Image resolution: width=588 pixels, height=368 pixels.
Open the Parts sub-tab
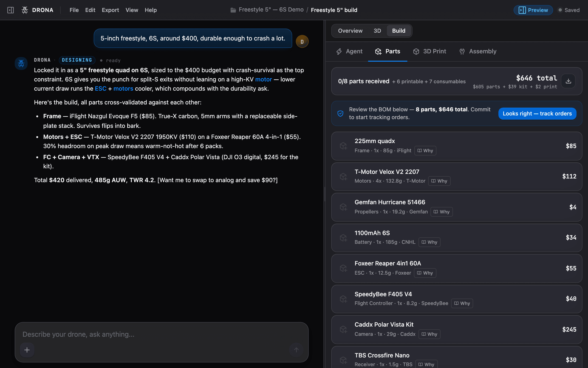387,51
